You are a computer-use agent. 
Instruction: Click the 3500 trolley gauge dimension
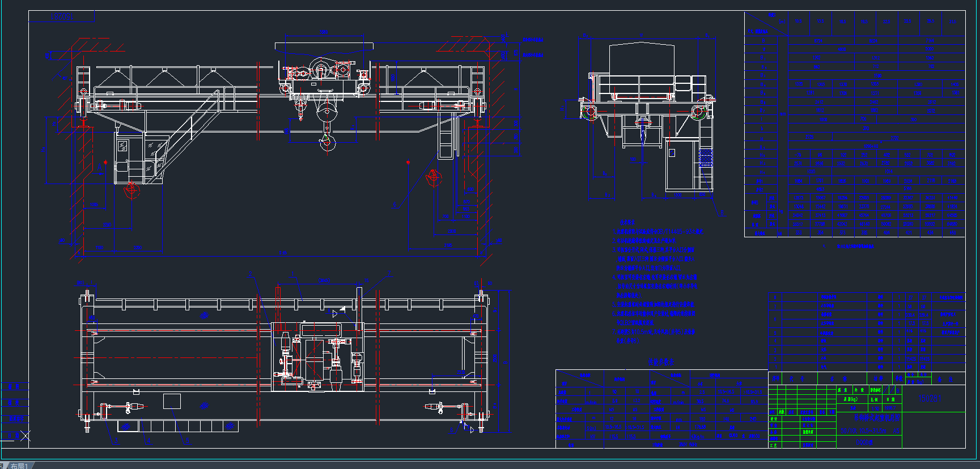[x=324, y=33]
